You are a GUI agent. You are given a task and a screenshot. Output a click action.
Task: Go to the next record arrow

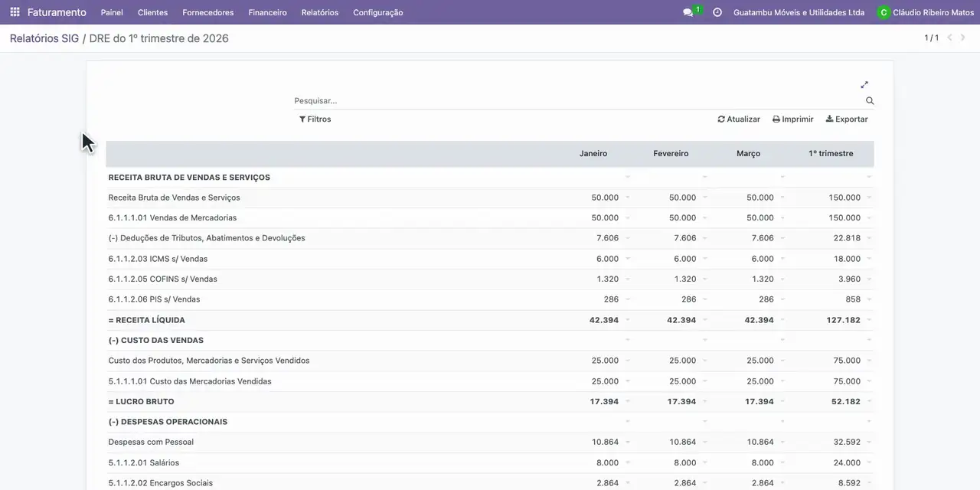964,38
